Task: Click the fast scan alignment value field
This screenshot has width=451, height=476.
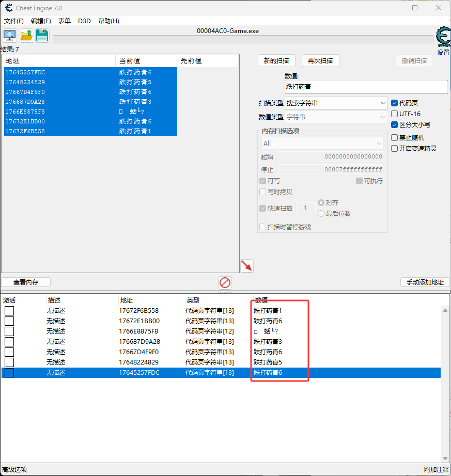Action: click(x=305, y=208)
